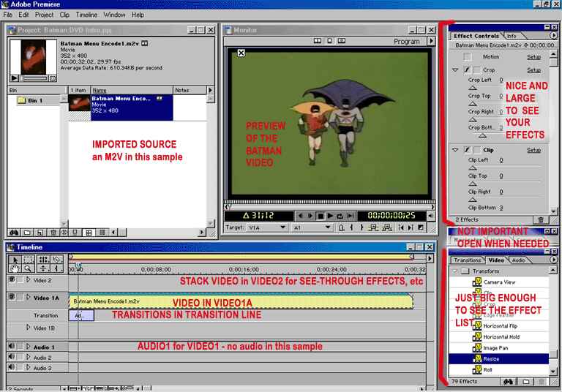Go to next edit in Monitor
Viewport: 562px width, 392px height.
(411, 227)
